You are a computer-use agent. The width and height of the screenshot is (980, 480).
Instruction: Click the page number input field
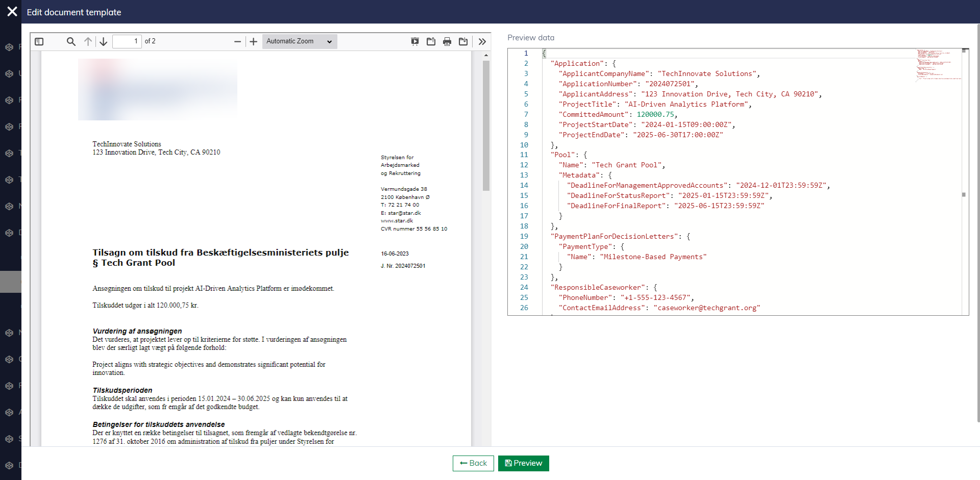127,41
